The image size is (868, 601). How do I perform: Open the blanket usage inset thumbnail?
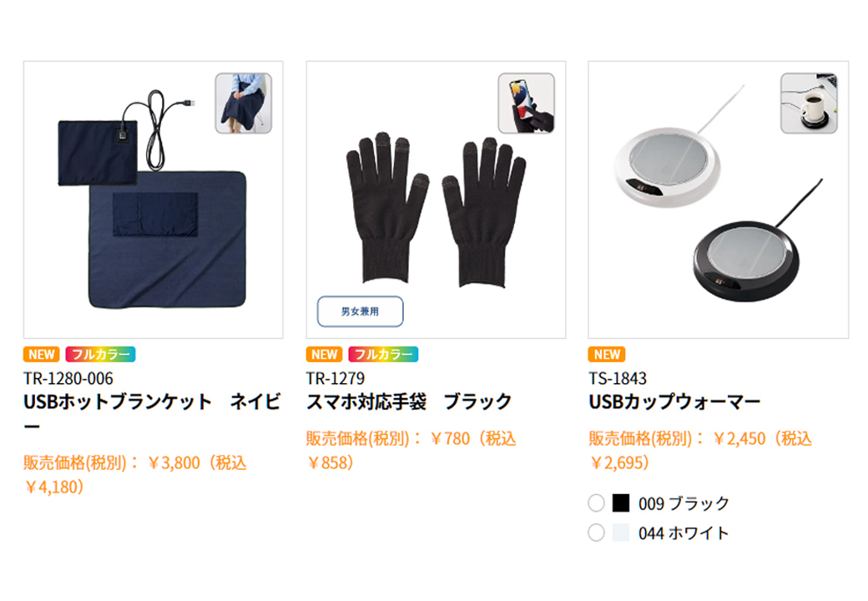point(244,103)
